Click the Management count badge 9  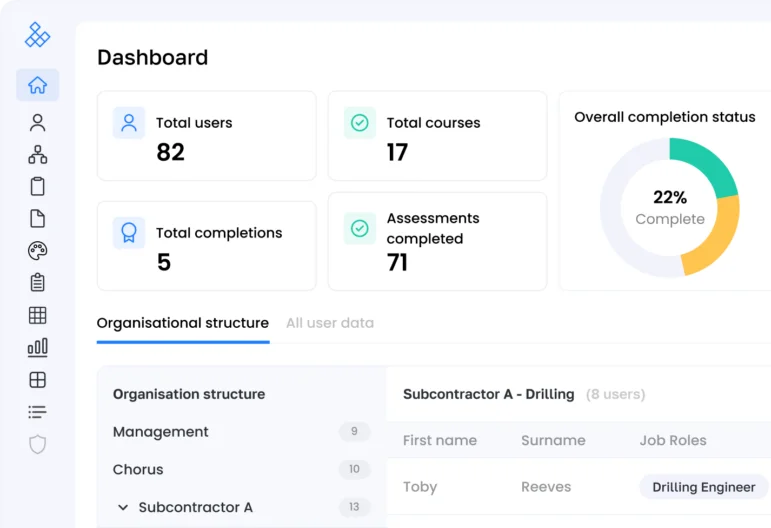pyautogui.click(x=354, y=432)
